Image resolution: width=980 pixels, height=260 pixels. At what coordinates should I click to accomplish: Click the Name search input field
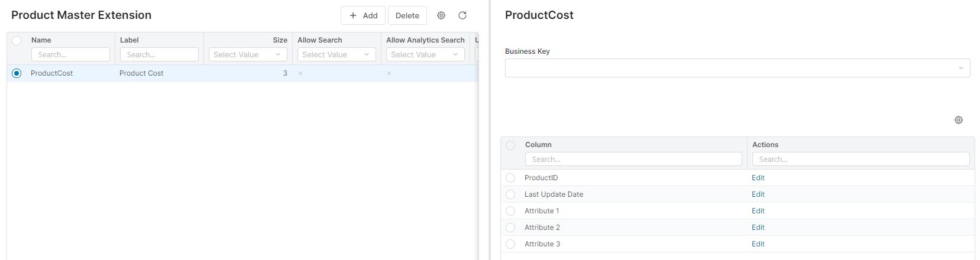coord(70,54)
